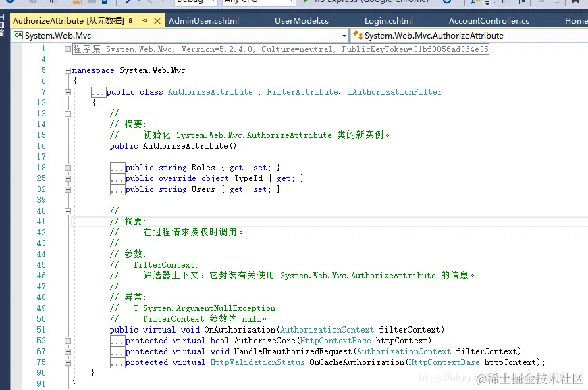The width and height of the screenshot is (588, 390).
Task: Open the System.Web.Mvc project dropdown
Action: pos(180,36)
